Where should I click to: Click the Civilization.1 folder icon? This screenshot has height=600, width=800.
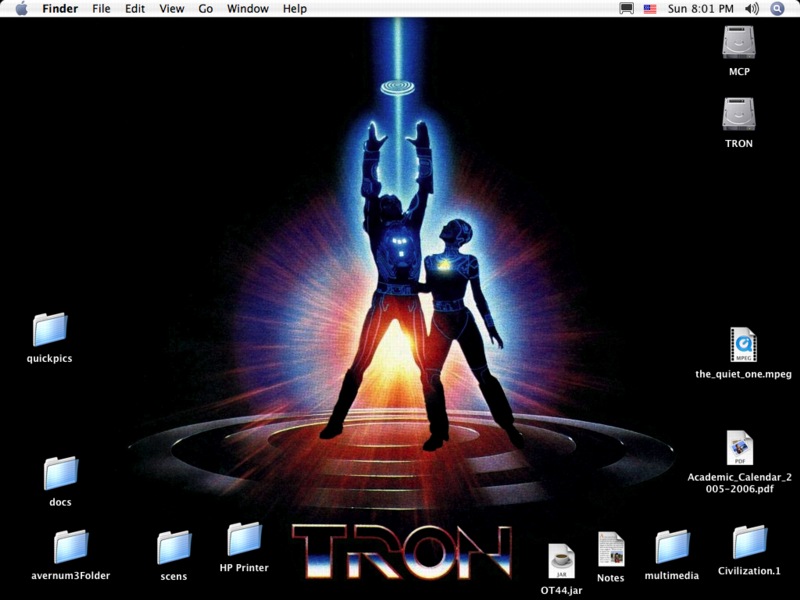[x=749, y=542]
